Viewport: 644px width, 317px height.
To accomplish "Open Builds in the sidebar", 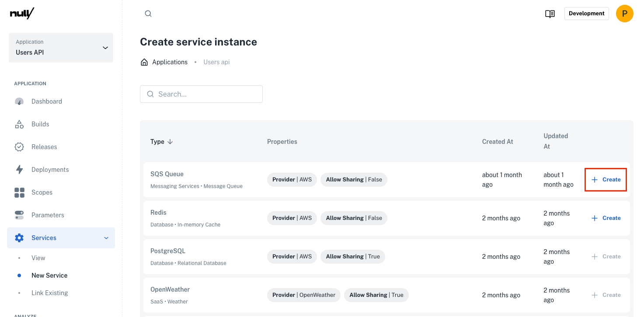I will [x=40, y=124].
